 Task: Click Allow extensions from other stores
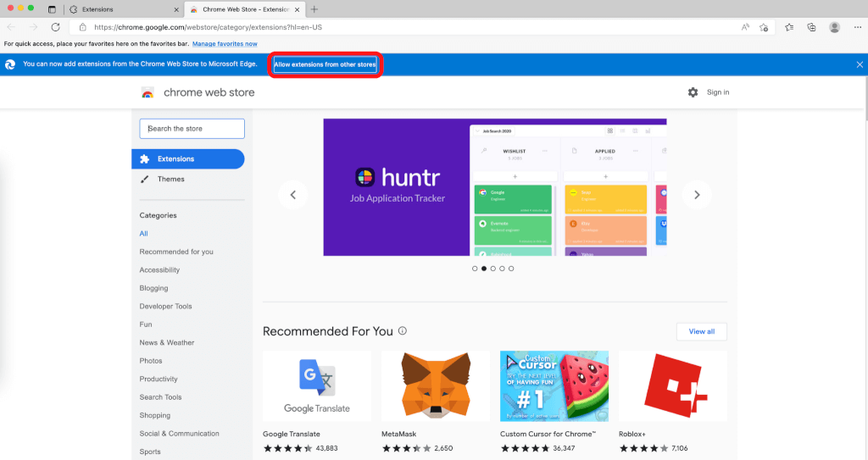tap(325, 64)
